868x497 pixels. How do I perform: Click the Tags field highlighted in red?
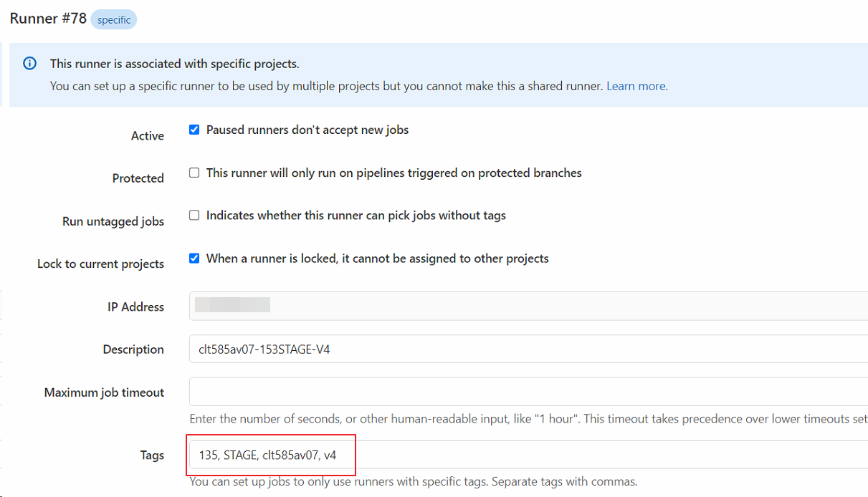coord(271,455)
